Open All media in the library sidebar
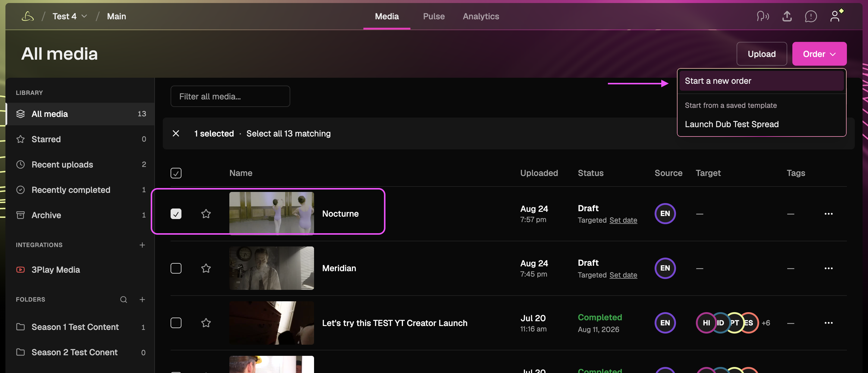Viewport: 868px width, 373px height. 80,114
